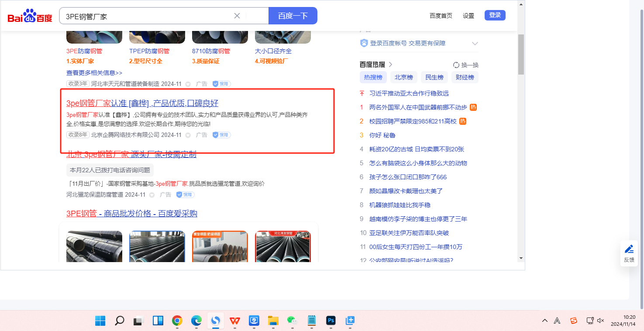
Task: Click the Sogou input method tray icon
Action: 574,321
